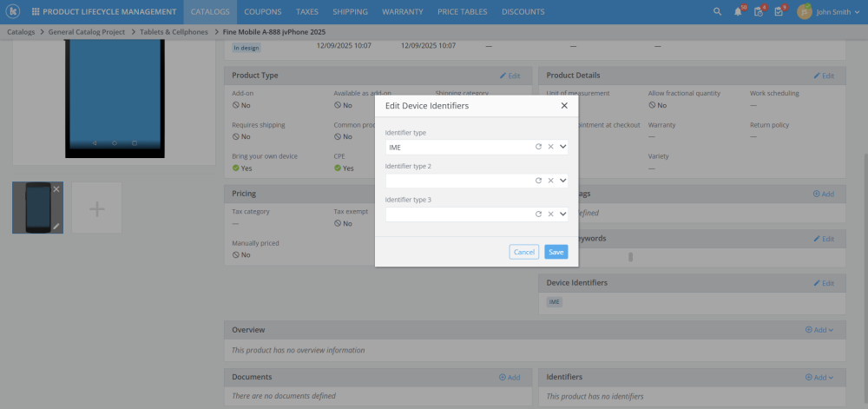Clear the Identifier type 3 field

point(551,214)
